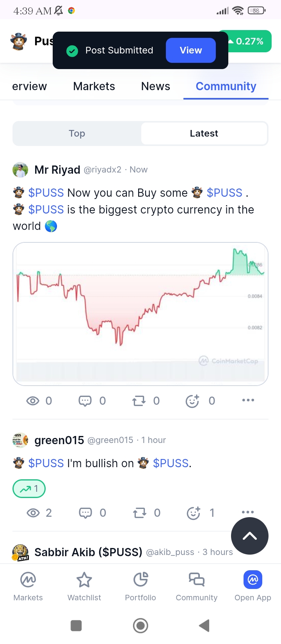This screenshot has height=644, width=281.
Task: Open Portfolio from bottom navigation
Action: [x=140, y=586]
